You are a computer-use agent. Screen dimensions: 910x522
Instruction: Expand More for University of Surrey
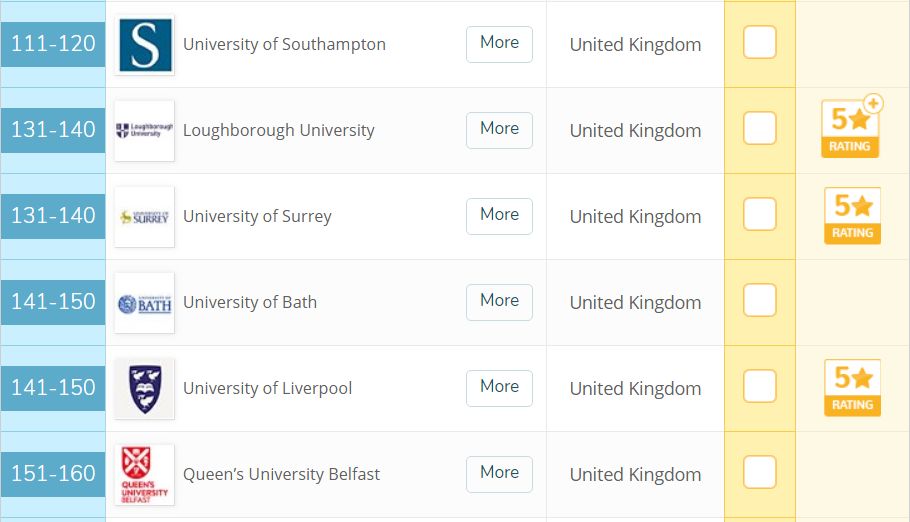tap(499, 216)
